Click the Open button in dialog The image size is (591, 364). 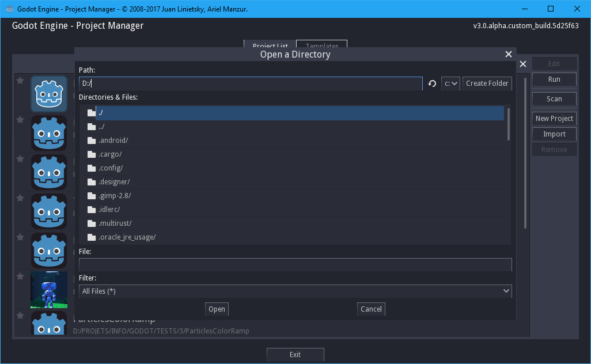point(217,309)
